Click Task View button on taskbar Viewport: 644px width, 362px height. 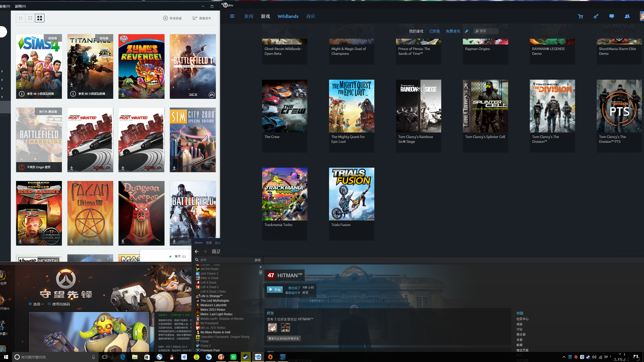click(105, 357)
